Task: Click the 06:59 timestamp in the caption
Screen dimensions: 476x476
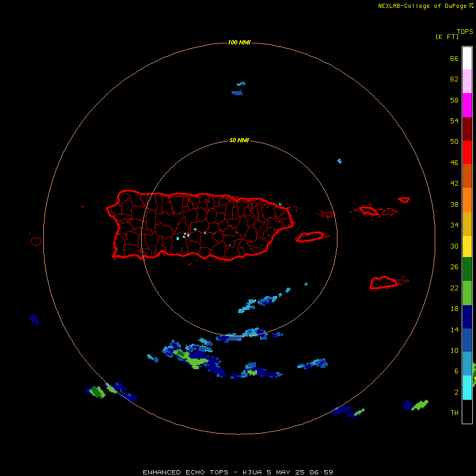Action: click(321, 472)
